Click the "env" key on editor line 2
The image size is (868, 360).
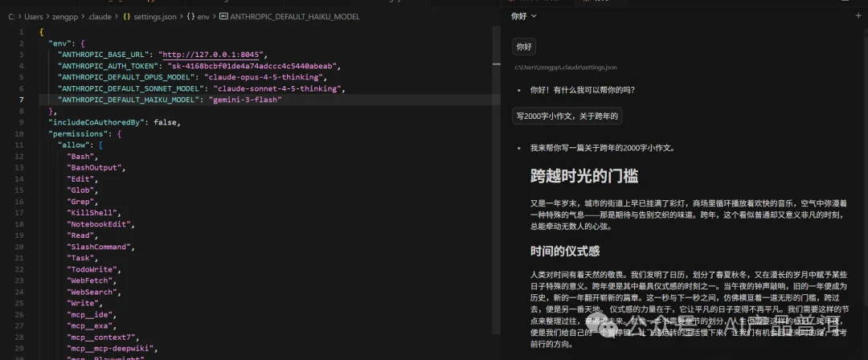[x=59, y=43]
